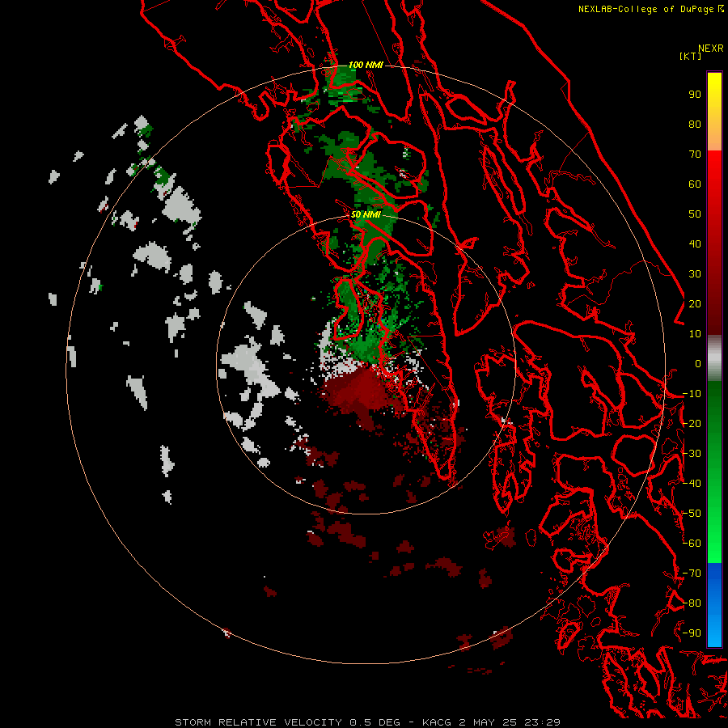728x728 pixels.
Task: Click the 60 value on the velocity scale
Action: tap(695, 184)
